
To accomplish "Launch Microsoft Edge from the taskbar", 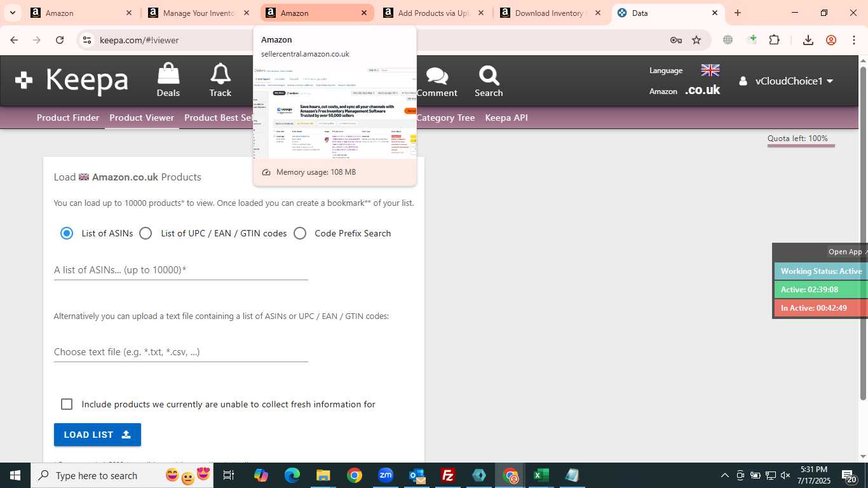I will pos(292,475).
